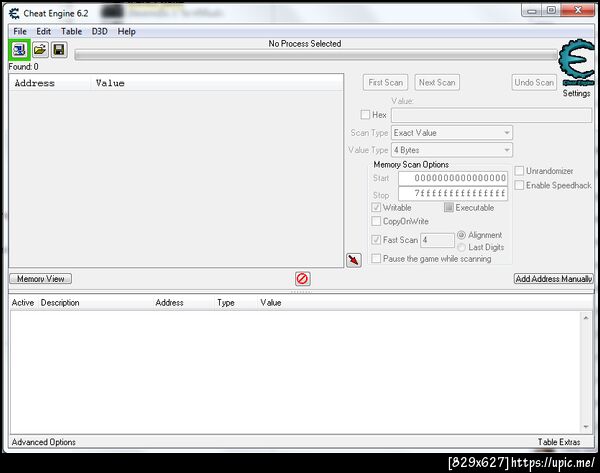Click the Start address field
The width and height of the screenshot is (600, 473).
click(x=453, y=178)
